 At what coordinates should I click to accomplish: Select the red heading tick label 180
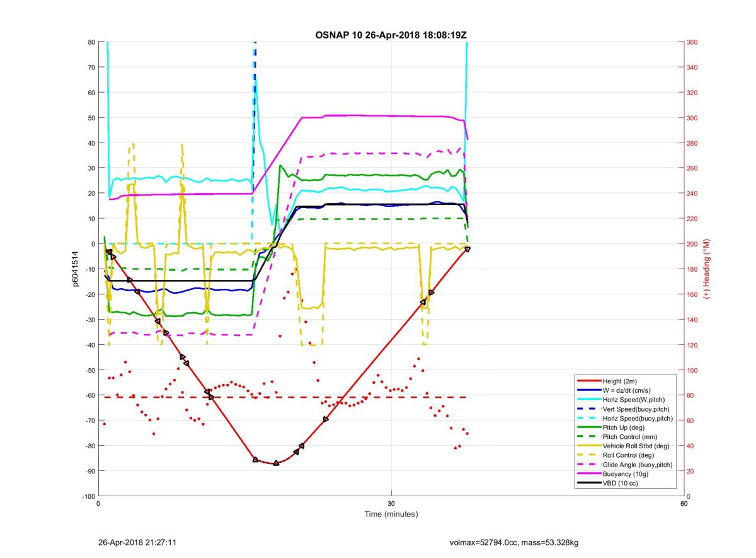693,269
